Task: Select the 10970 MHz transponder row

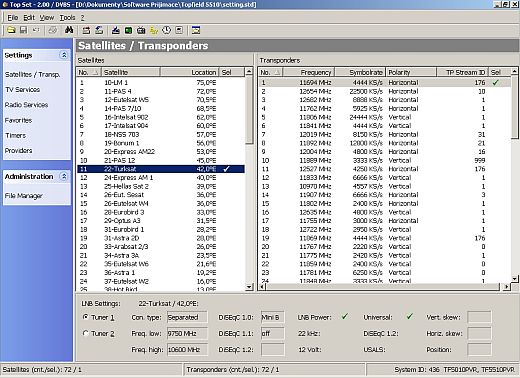Action: [x=385, y=186]
